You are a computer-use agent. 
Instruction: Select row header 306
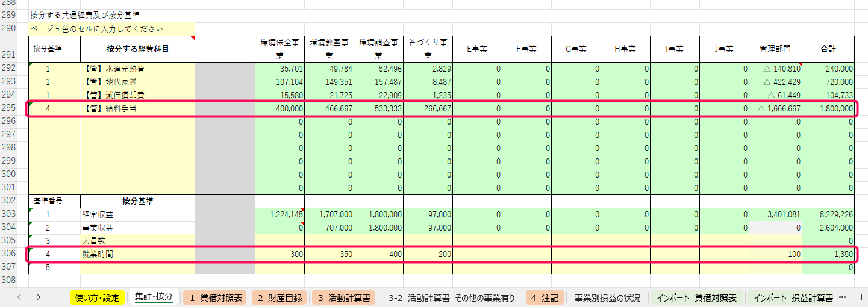(9, 254)
